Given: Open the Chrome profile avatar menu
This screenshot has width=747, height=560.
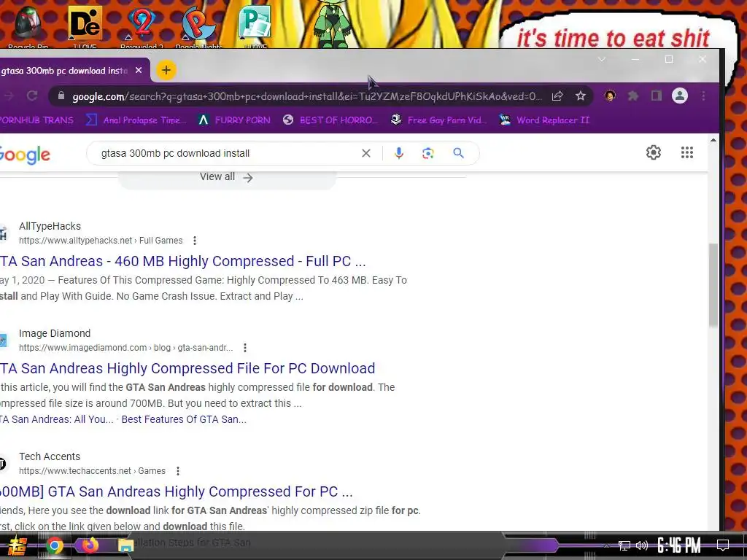Looking at the screenshot, I should point(680,96).
